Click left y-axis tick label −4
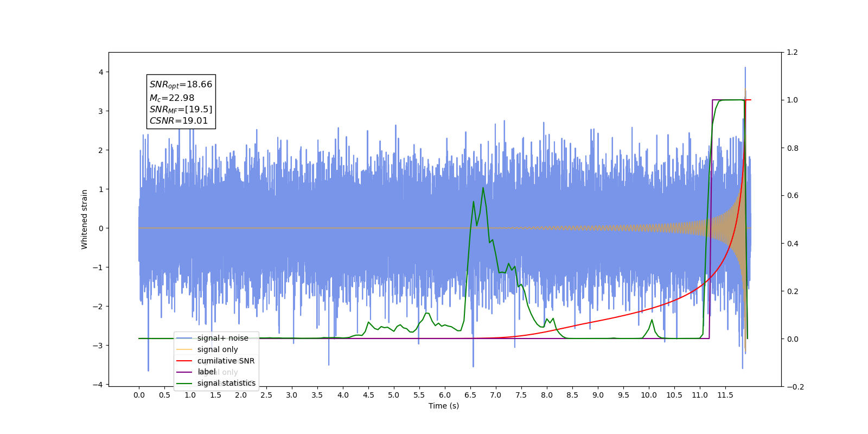 [x=97, y=385]
